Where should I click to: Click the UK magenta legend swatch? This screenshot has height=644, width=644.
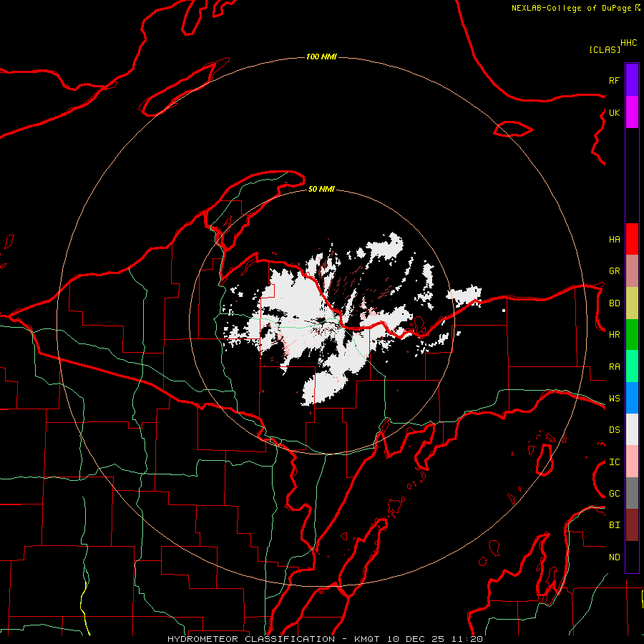[x=632, y=112]
